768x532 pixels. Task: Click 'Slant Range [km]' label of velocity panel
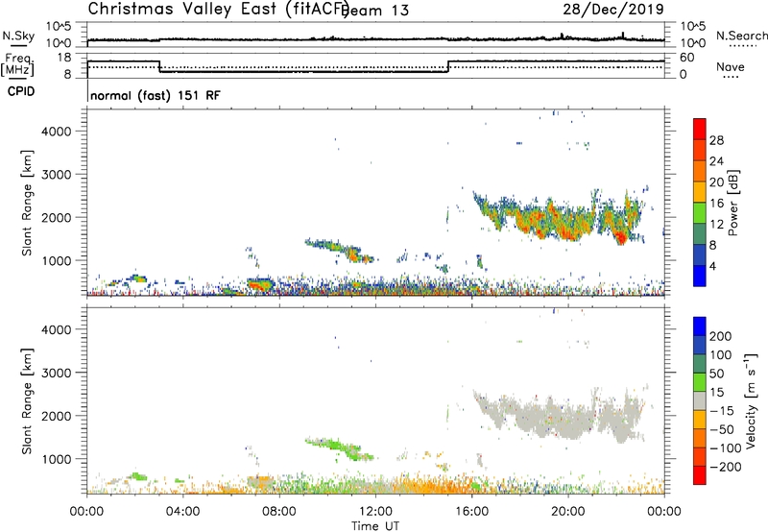27,401
